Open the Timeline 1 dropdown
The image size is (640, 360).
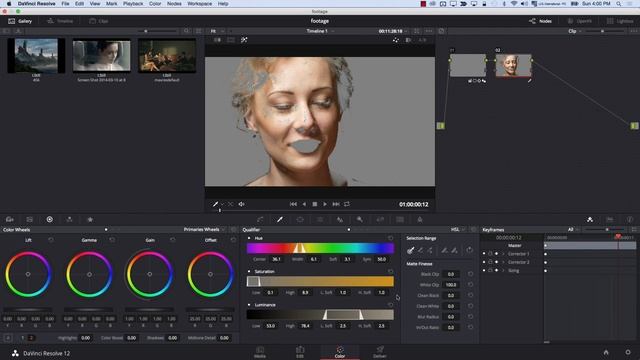pos(320,31)
